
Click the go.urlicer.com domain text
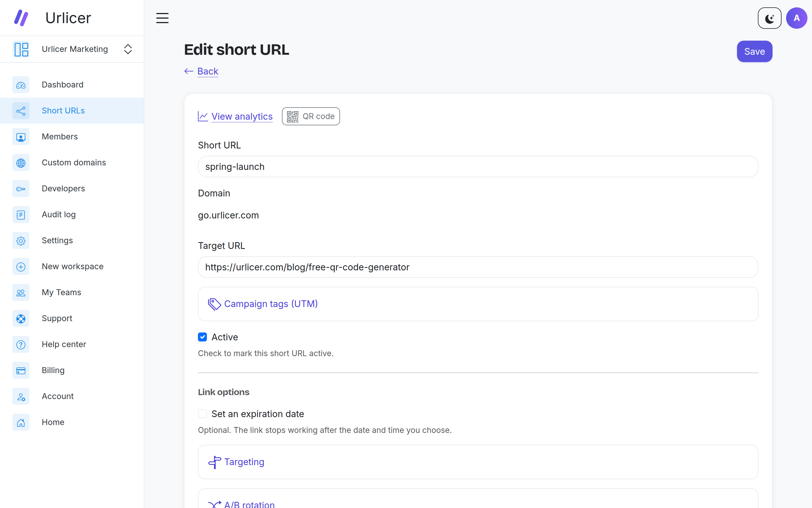[x=228, y=215]
